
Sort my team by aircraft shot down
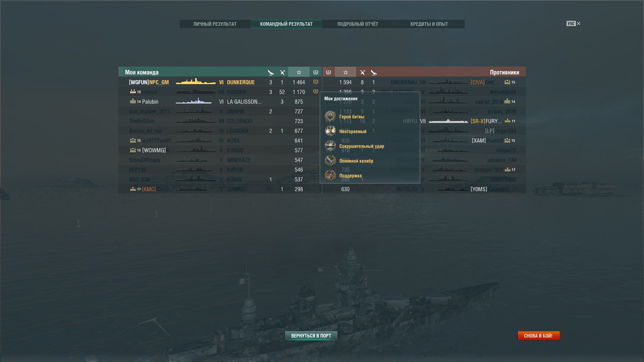[x=282, y=72]
